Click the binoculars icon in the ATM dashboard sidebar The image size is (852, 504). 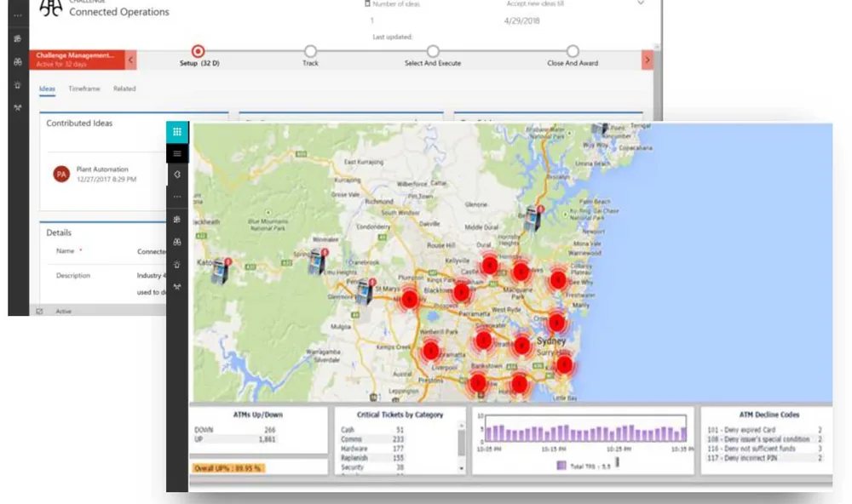click(x=177, y=243)
